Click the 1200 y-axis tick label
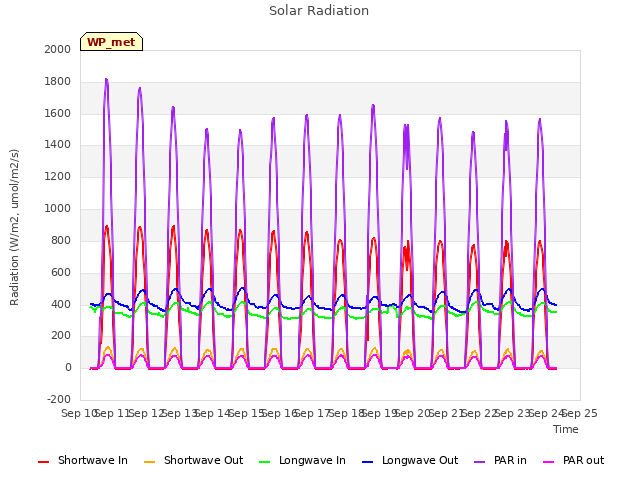The width and height of the screenshot is (640, 480). [x=58, y=177]
